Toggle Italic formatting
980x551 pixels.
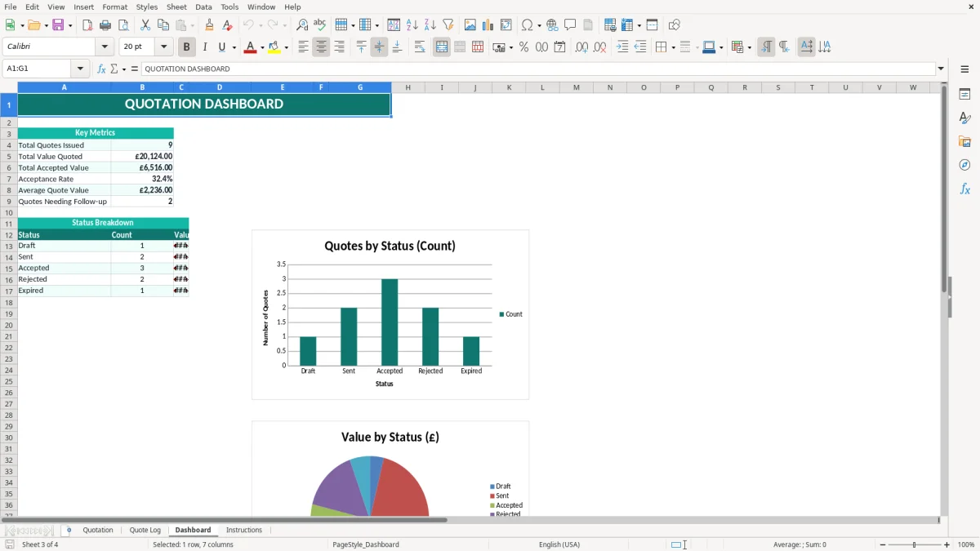click(205, 47)
